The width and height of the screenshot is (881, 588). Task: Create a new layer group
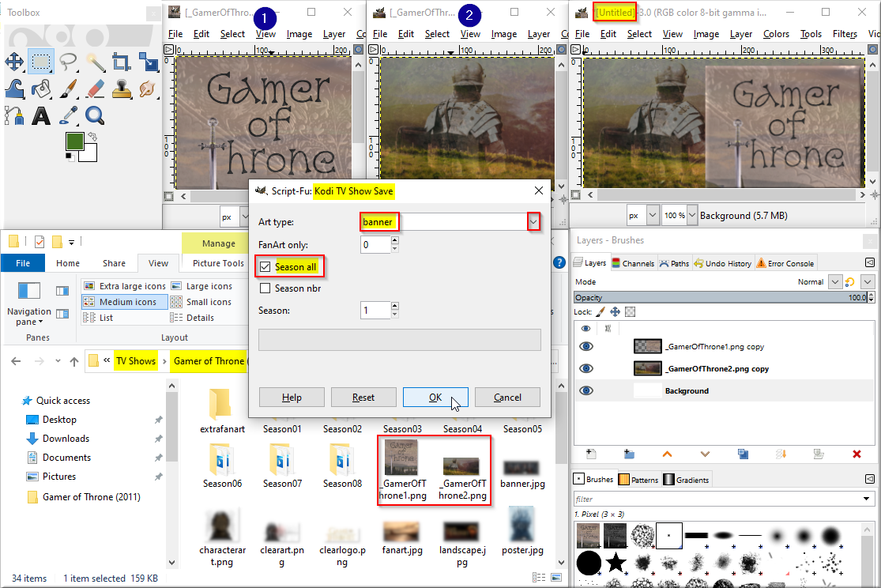point(629,454)
